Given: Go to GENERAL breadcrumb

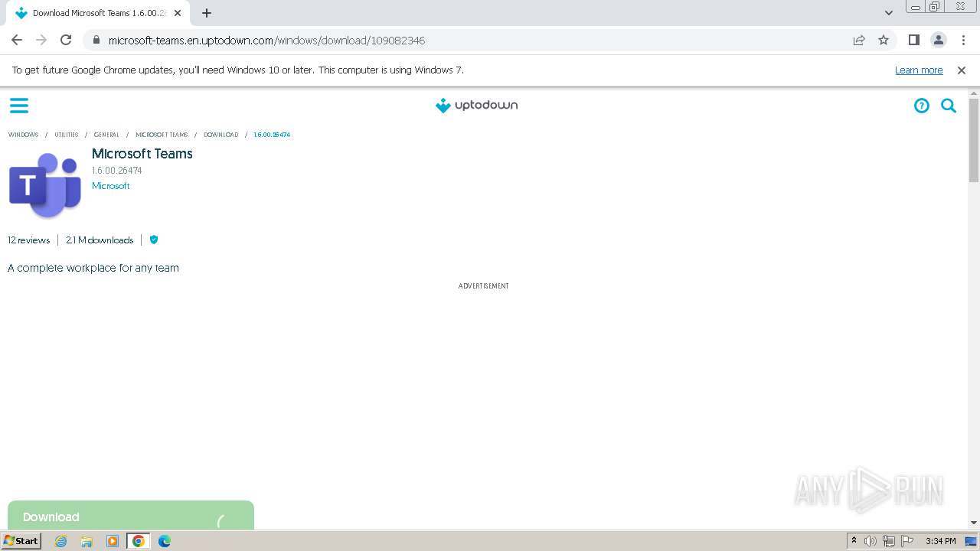Looking at the screenshot, I should [x=106, y=135].
